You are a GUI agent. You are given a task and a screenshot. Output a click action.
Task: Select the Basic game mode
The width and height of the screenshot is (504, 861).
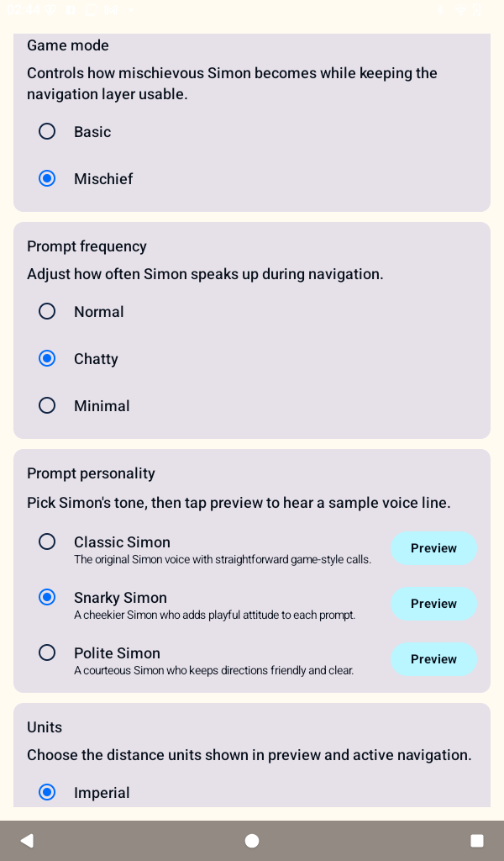[47, 131]
